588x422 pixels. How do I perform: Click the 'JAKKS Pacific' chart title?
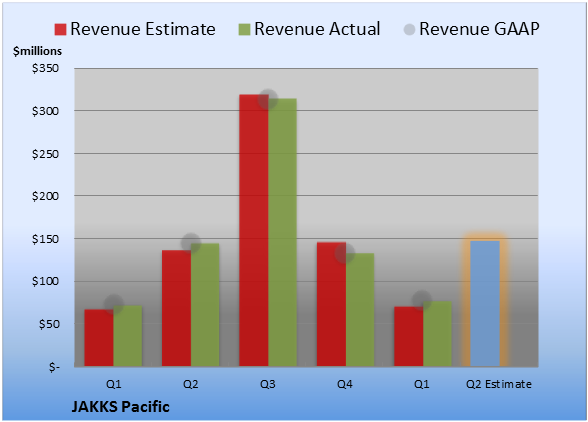(120, 407)
